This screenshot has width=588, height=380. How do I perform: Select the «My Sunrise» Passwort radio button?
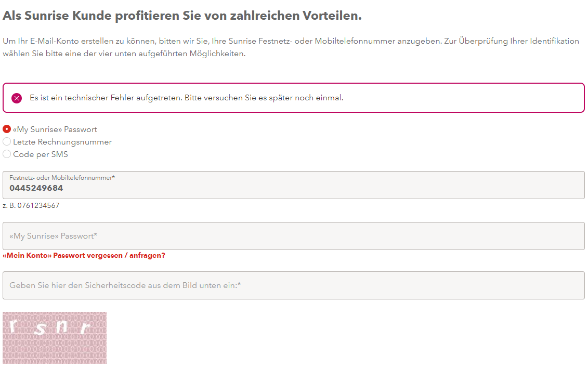coord(7,129)
